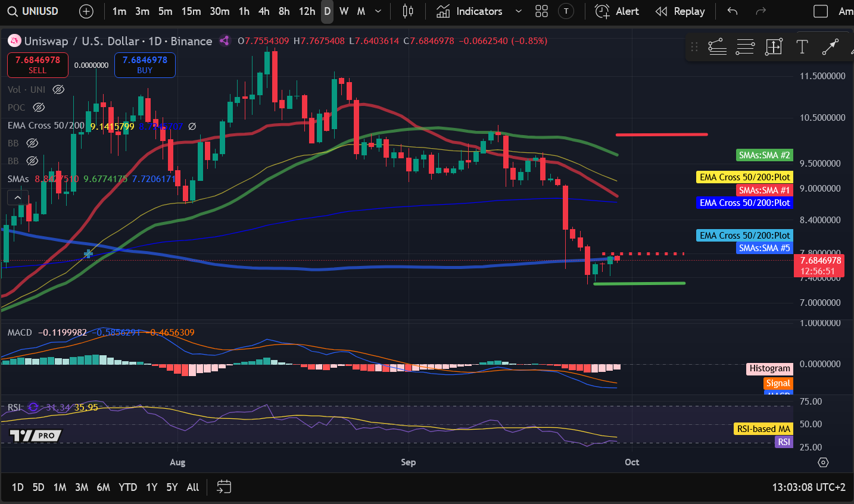This screenshot has height=504, width=854.
Task: Select the horizontal lines drawing tool
Action: 746,47
